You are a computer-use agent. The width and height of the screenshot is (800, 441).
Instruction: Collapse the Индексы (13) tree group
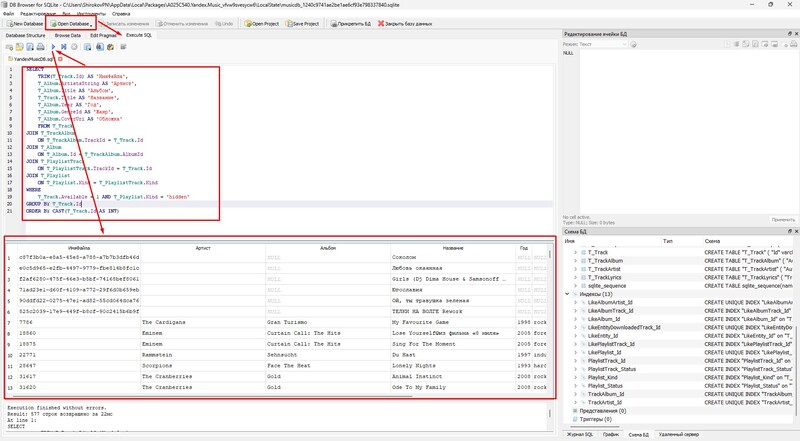click(x=568, y=294)
